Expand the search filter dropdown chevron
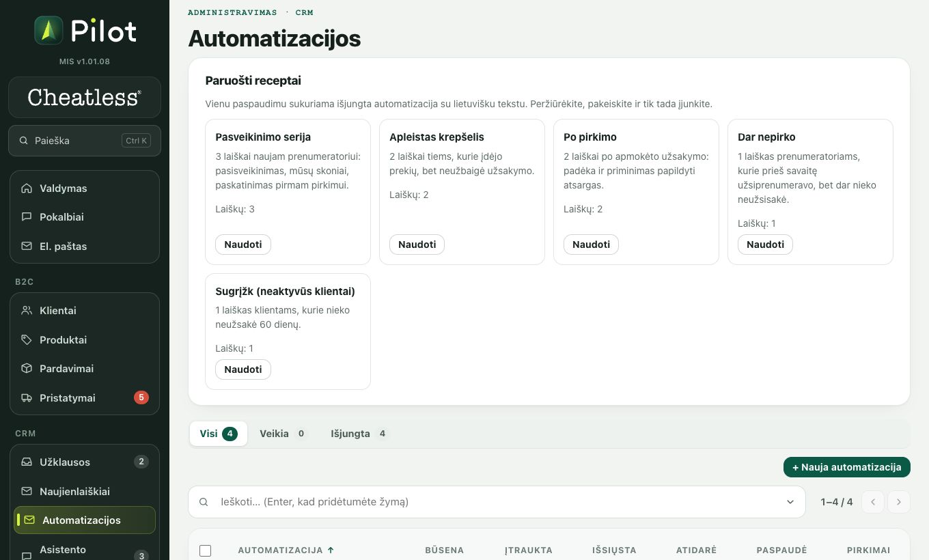This screenshot has height=560, width=929. click(x=790, y=502)
